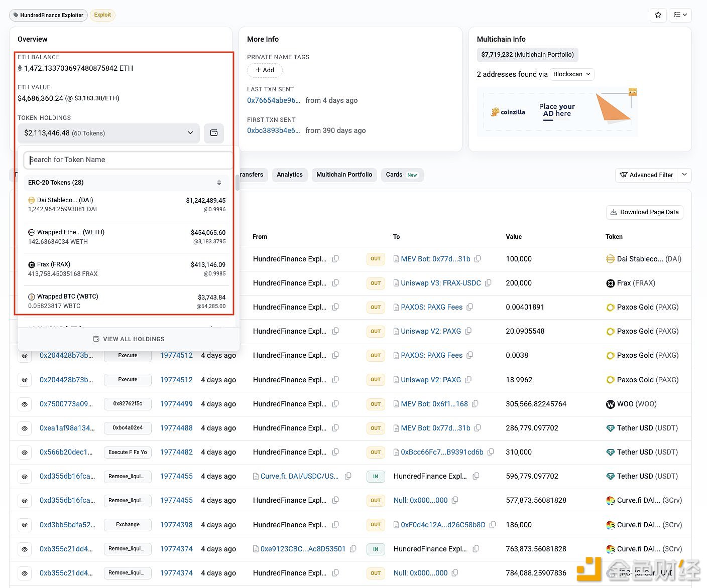
Task: Open last sent transaction 0x76654abe96 link
Action: click(x=273, y=100)
